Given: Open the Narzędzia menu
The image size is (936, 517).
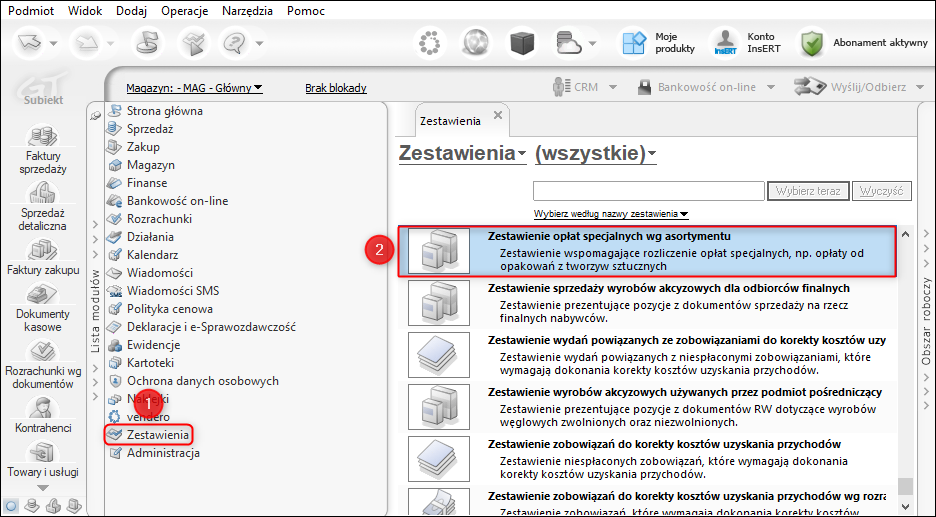Looking at the screenshot, I should point(247,11).
